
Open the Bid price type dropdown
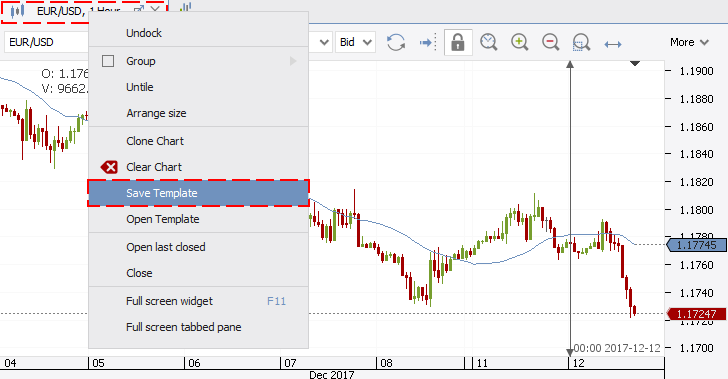[x=356, y=42]
